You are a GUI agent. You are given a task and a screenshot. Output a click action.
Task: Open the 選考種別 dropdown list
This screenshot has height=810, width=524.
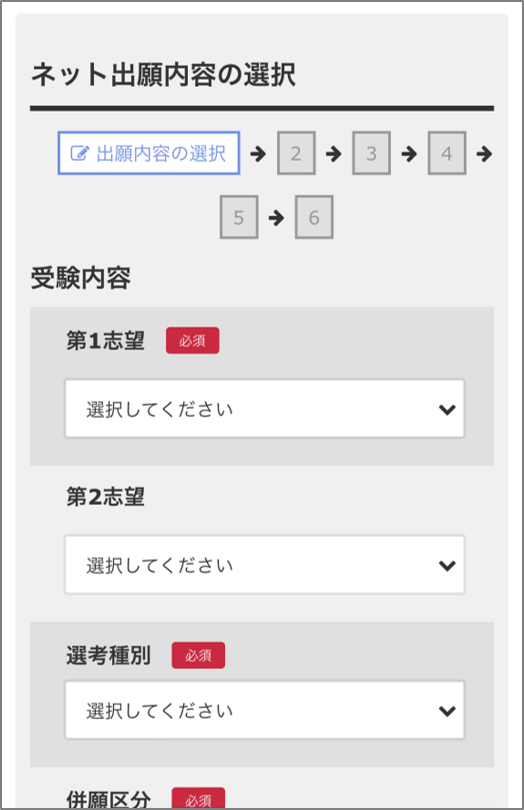point(265,710)
